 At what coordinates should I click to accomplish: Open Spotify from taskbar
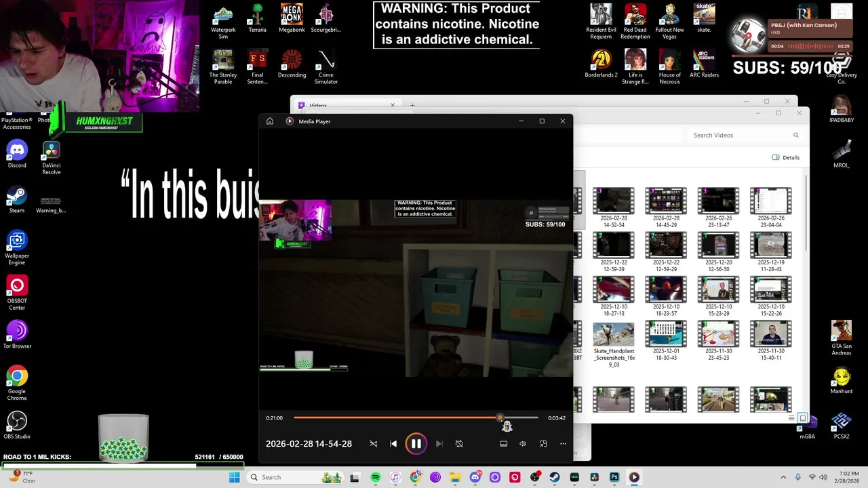point(376,477)
